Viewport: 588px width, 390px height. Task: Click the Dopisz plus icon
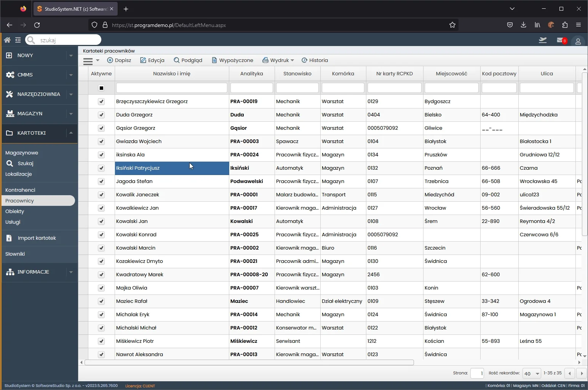110,60
